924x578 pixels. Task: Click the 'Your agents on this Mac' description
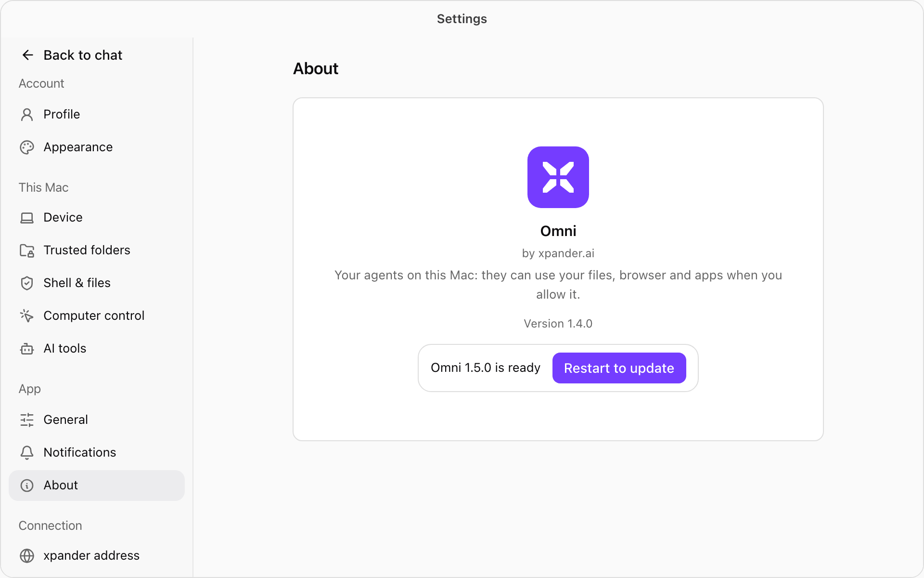[x=558, y=285]
